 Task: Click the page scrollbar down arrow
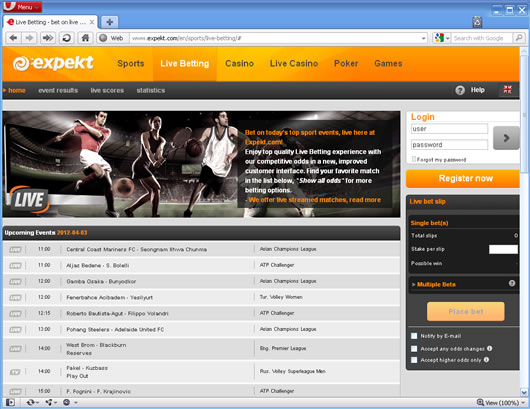[x=524, y=392]
